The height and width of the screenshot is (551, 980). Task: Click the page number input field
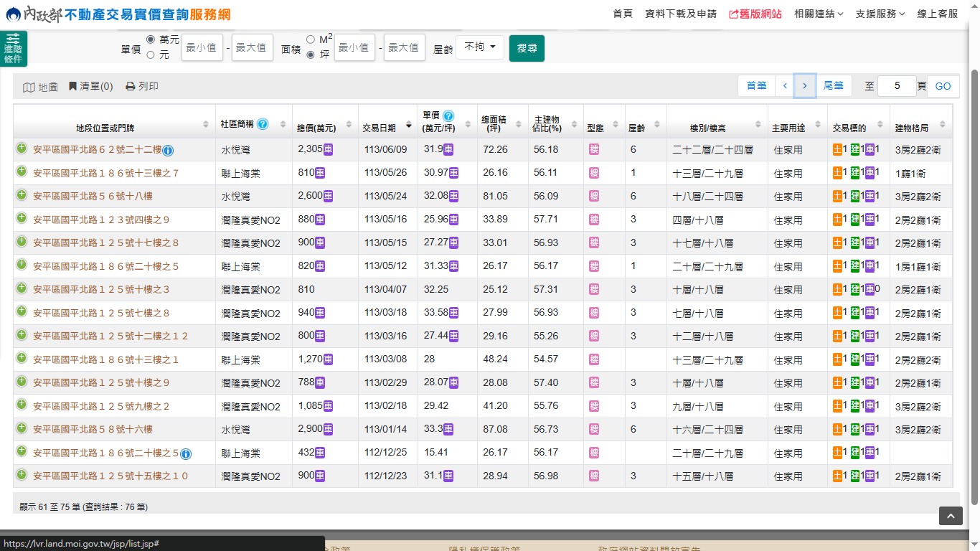pos(897,86)
